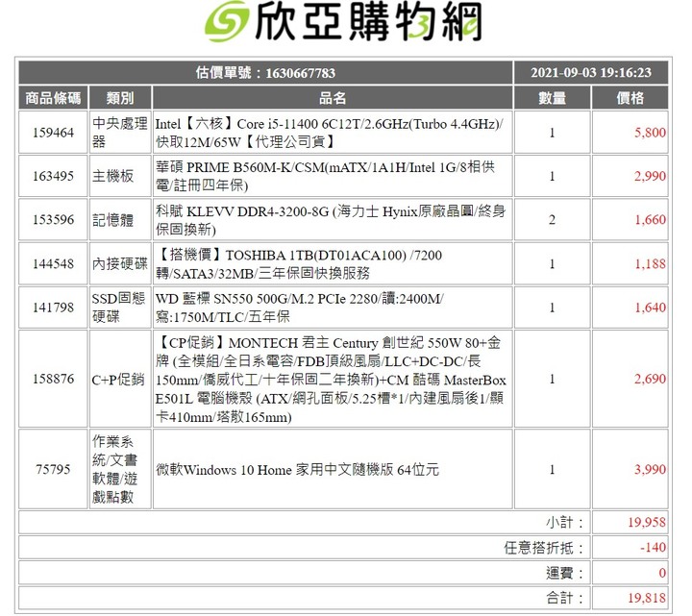Click the discount value -140
692x616 pixels.
pyautogui.click(x=653, y=548)
